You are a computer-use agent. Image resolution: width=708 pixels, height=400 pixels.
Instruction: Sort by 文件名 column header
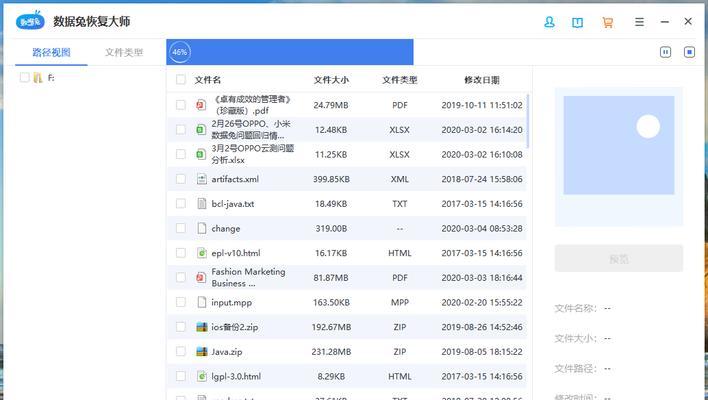pos(208,80)
